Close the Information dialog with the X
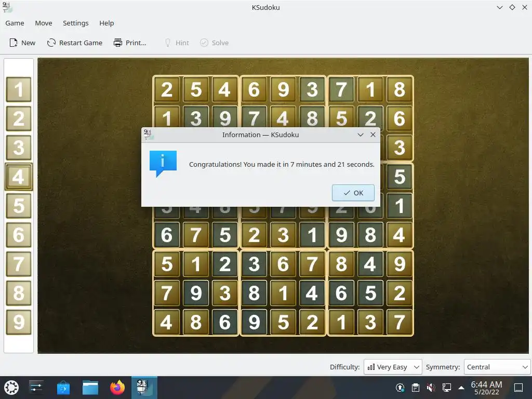The height and width of the screenshot is (399, 532). pos(373,135)
